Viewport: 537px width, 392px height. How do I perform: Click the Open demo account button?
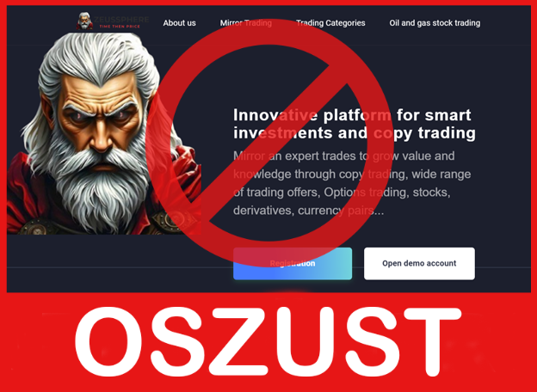click(x=419, y=263)
